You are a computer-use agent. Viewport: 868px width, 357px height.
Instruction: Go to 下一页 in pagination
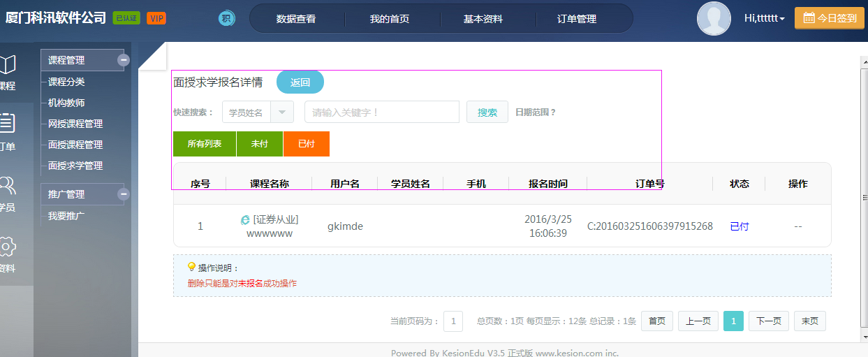click(769, 321)
